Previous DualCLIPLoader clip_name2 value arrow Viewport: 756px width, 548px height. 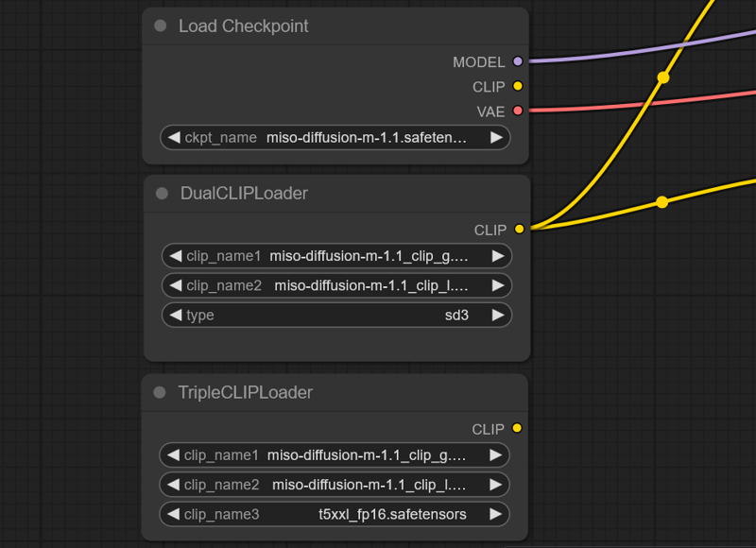(176, 285)
